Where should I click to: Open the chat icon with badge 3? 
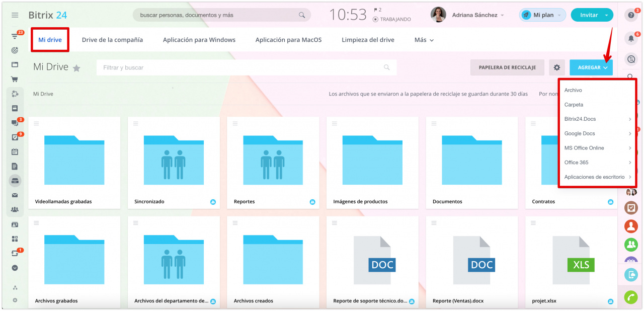click(15, 123)
